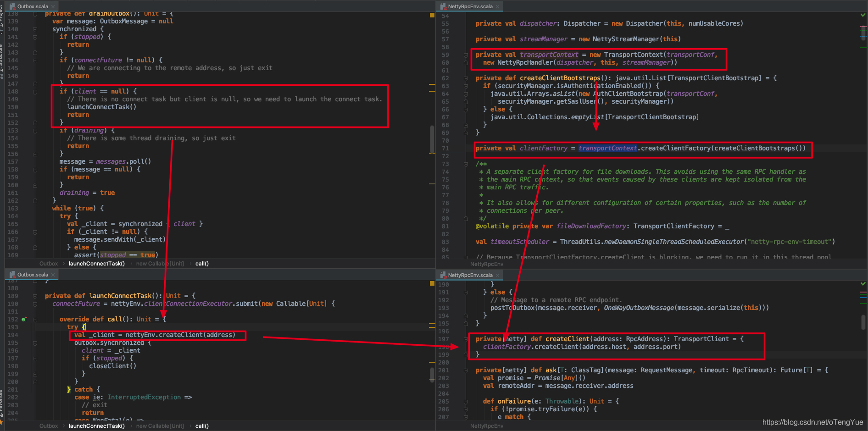
Task: Open the NettyRpcEnv.scala tab above createClient code
Action: click(470, 275)
